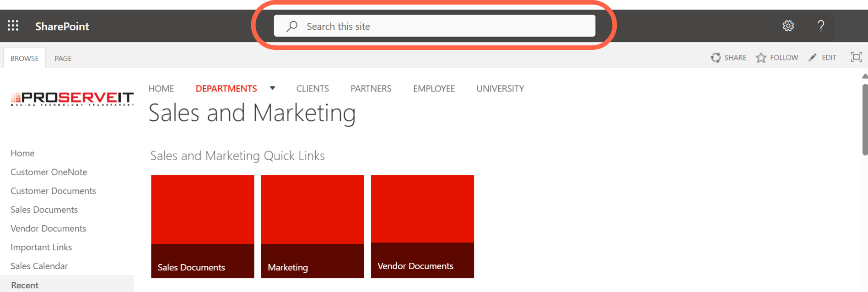The image size is (868, 292).
Task: Expand the Departments dropdown arrow
Action: click(273, 88)
